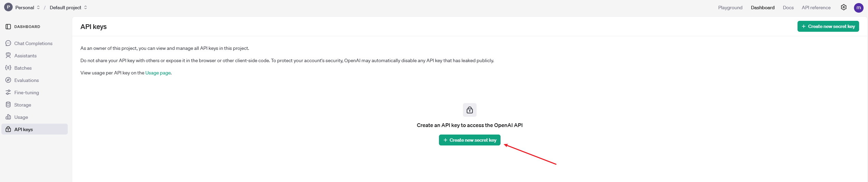The image size is (868, 182).
Task: Open API reference in top bar
Action: pos(816,8)
